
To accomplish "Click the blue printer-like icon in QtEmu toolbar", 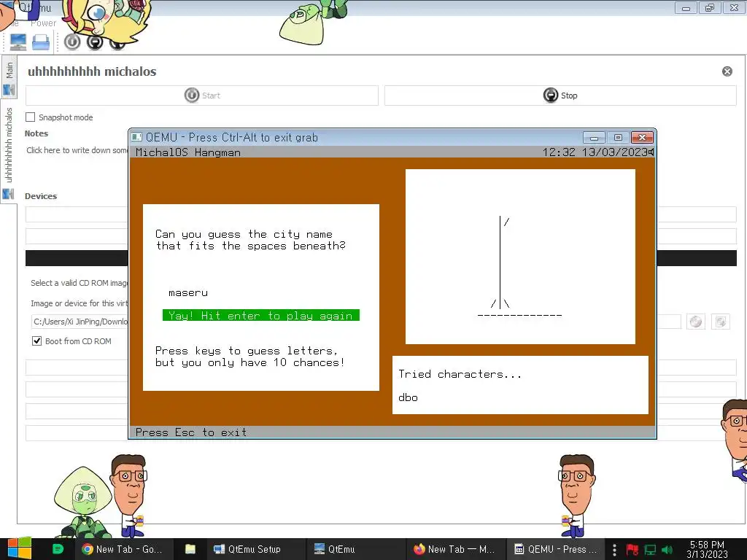I will 41,42.
